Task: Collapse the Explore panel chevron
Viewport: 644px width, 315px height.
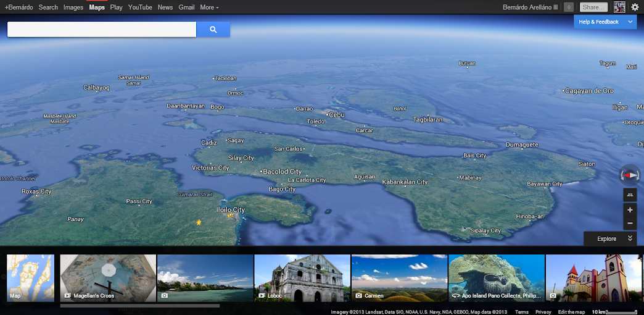Action: (630, 238)
